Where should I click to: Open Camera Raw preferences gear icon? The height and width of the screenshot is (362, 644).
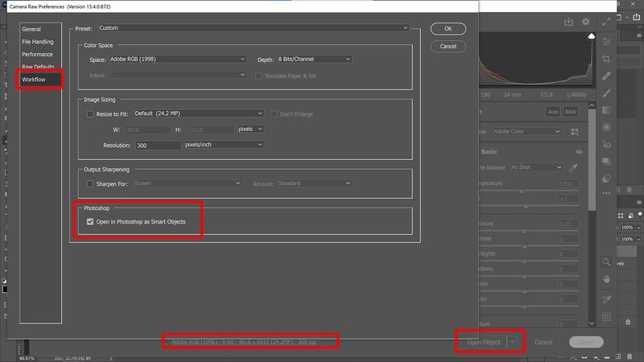[x=586, y=22]
